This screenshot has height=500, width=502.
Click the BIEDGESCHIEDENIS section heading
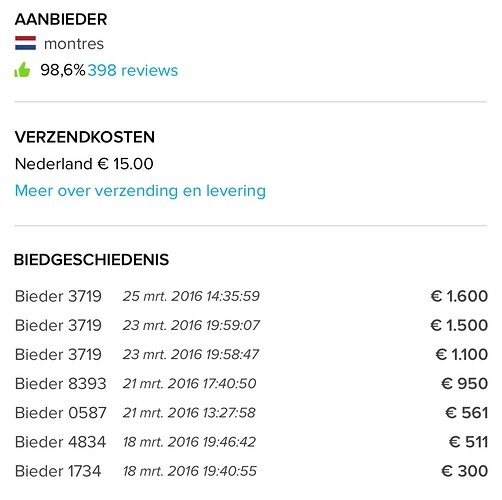tap(91, 260)
